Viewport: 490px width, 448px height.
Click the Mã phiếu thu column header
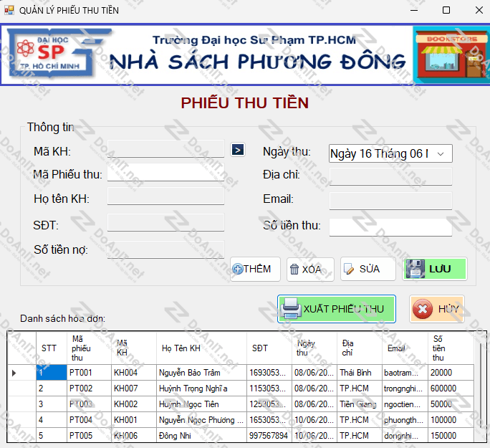(x=89, y=348)
